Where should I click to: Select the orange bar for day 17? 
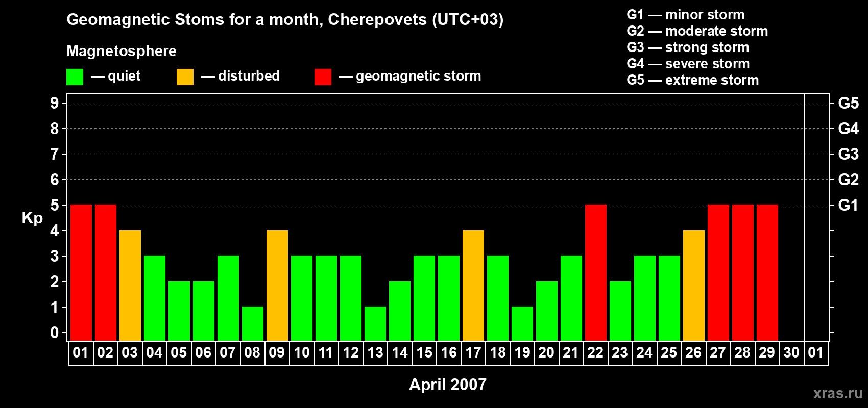(x=473, y=285)
